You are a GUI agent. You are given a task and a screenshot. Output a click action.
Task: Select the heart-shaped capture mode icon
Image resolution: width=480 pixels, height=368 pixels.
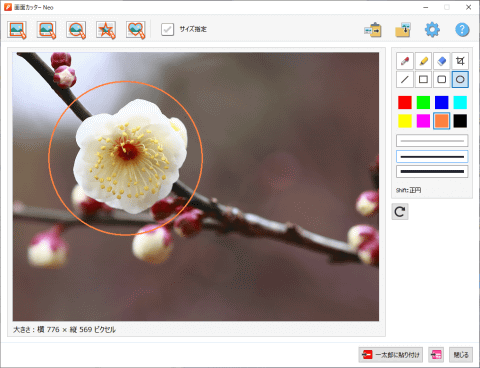point(136,30)
